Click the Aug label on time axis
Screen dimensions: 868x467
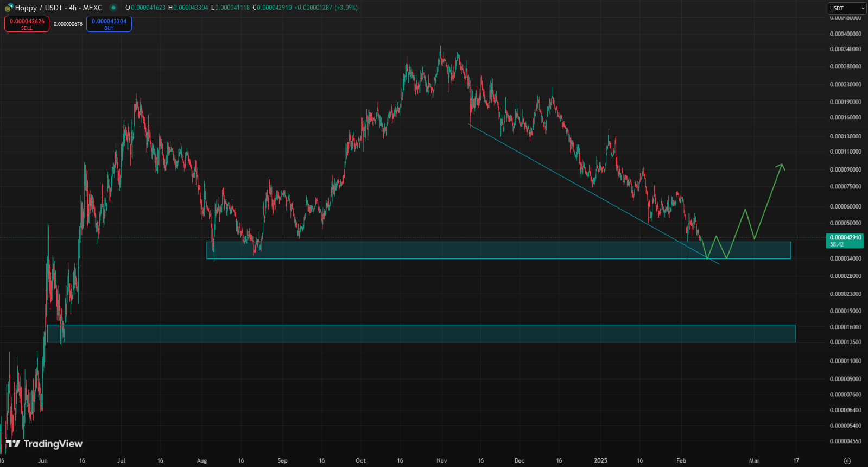coord(202,460)
